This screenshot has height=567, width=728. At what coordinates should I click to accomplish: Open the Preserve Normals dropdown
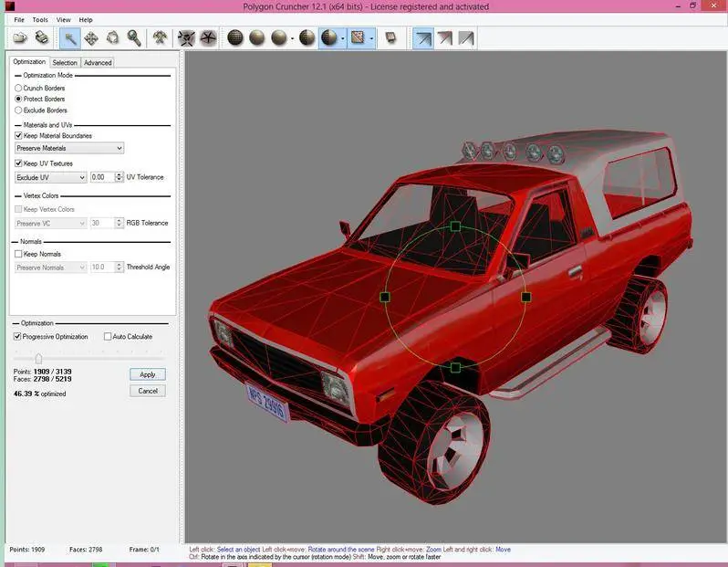point(50,268)
